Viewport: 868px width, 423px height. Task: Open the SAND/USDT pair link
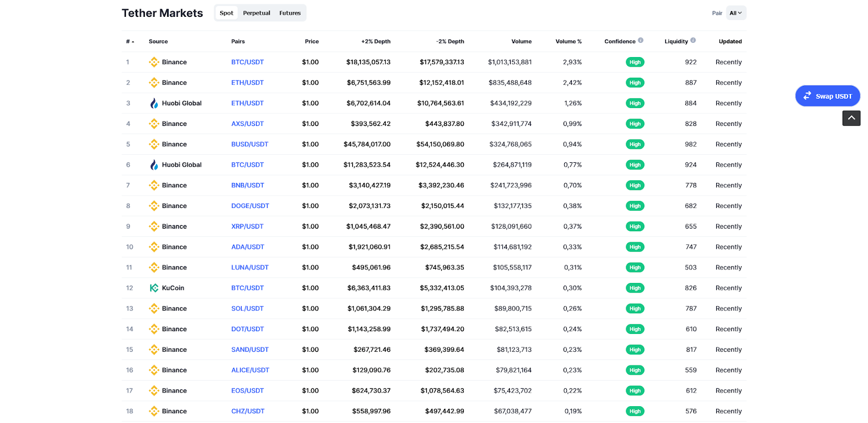coord(250,350)
